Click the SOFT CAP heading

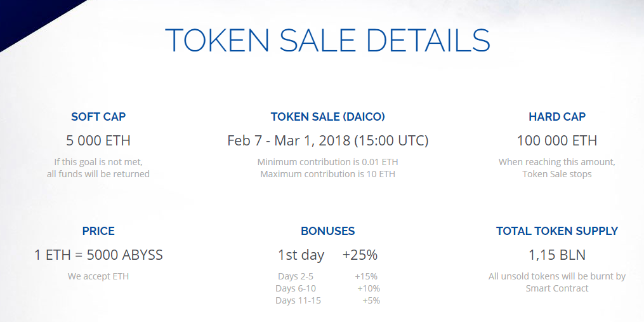98,117
